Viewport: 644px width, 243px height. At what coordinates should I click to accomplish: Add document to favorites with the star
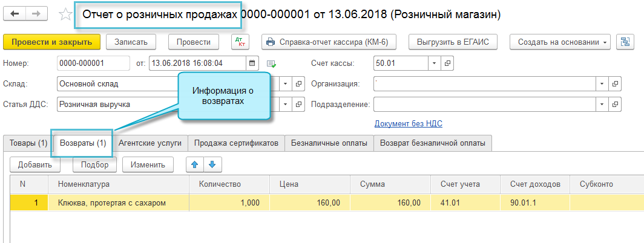(x=65, y=15)
